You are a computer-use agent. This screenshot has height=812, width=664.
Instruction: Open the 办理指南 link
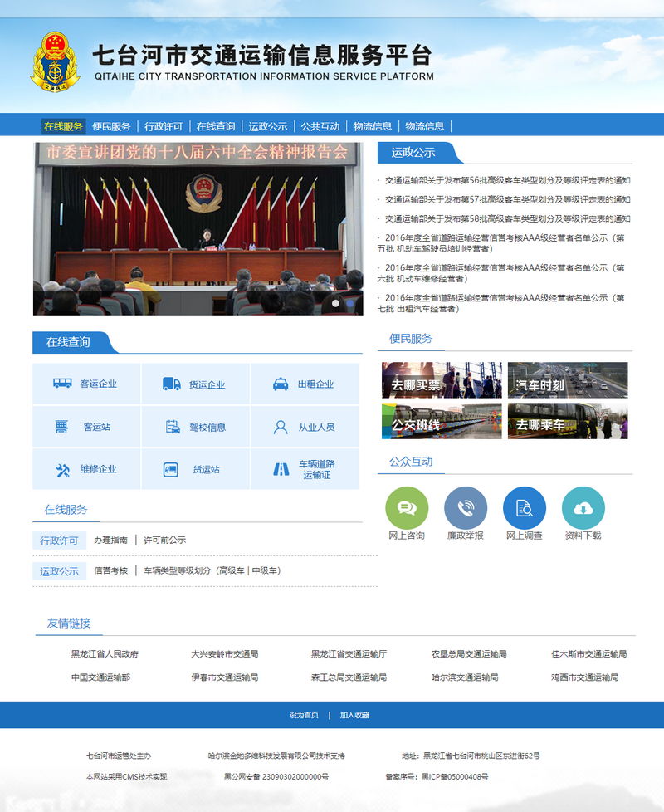[110, 540]
